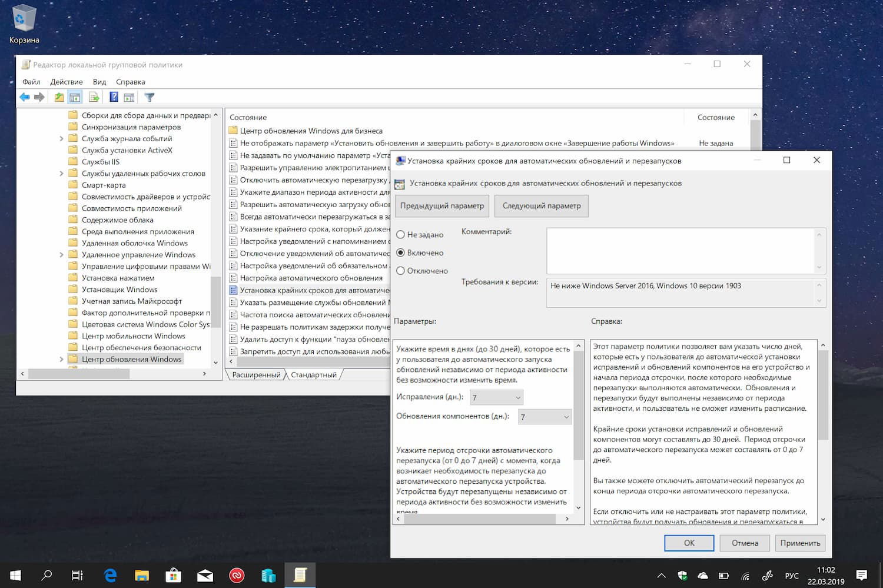Screen dimensions: 883x588
Task: Open the Windows Start menu
Action: click(15, 575)
